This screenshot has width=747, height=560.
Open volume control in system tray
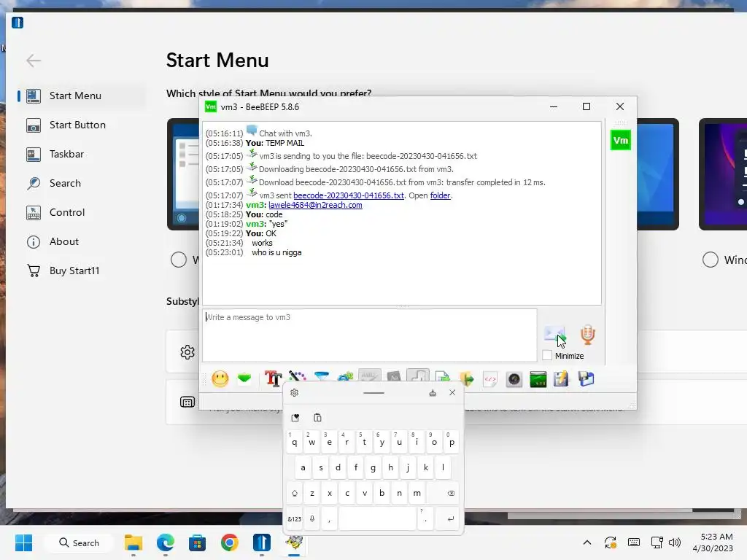tap(675, 542)
